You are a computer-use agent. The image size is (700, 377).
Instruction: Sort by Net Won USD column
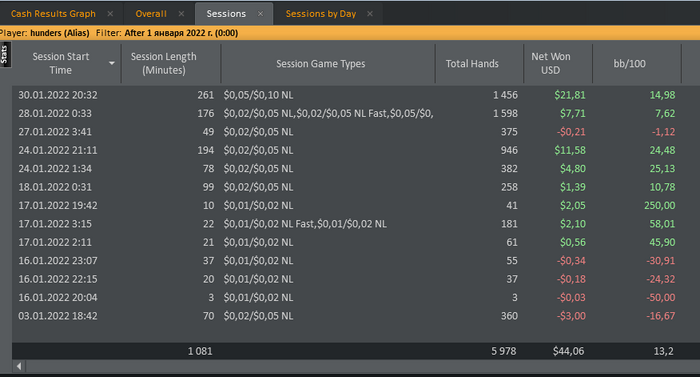[550, 63]
